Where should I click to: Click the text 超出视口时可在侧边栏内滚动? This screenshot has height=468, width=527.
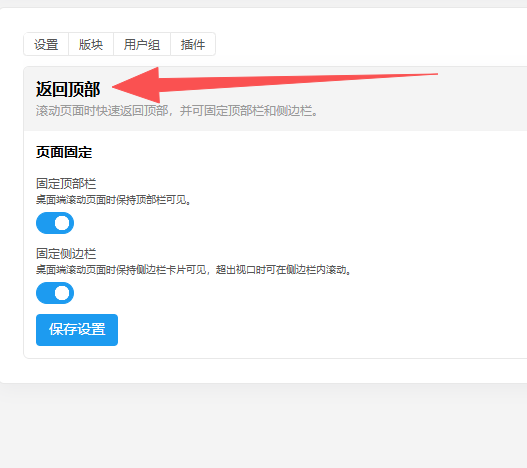click(x=281, y=270)
